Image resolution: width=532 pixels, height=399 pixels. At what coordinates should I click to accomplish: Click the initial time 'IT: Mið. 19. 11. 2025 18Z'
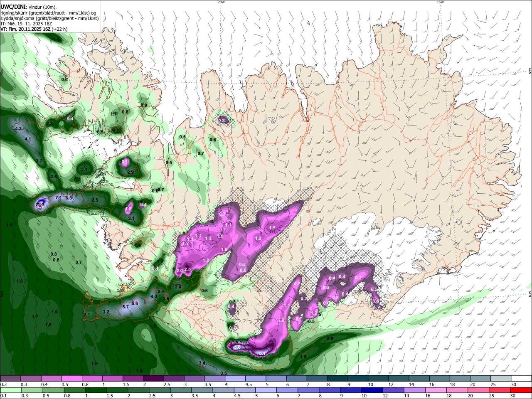pos(26,24)
